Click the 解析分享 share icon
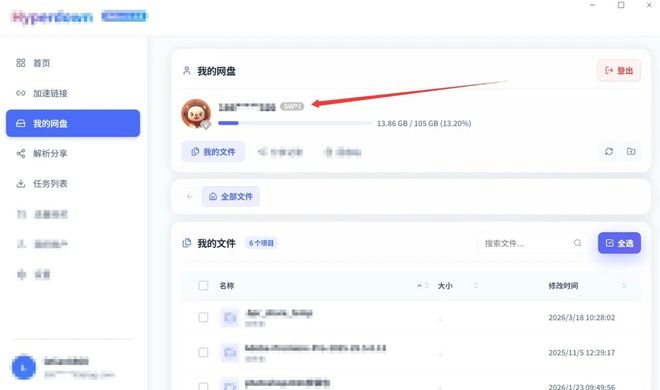 click(x=21, y=154)
